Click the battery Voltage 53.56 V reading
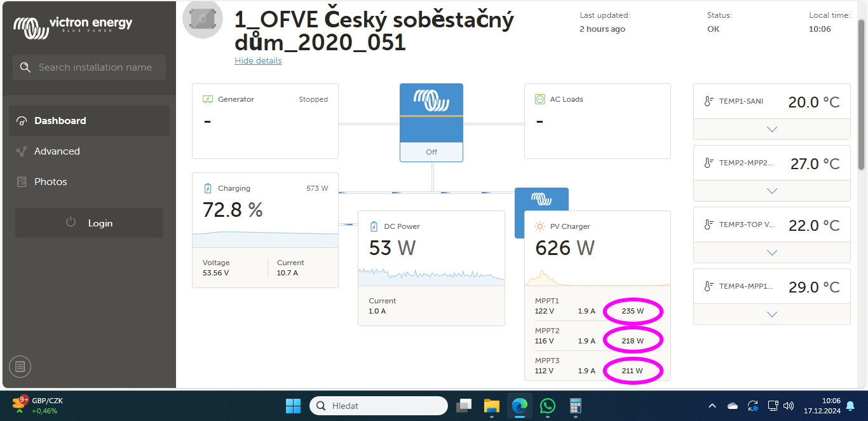Screen dimensions: 868x421 (216, 268)
